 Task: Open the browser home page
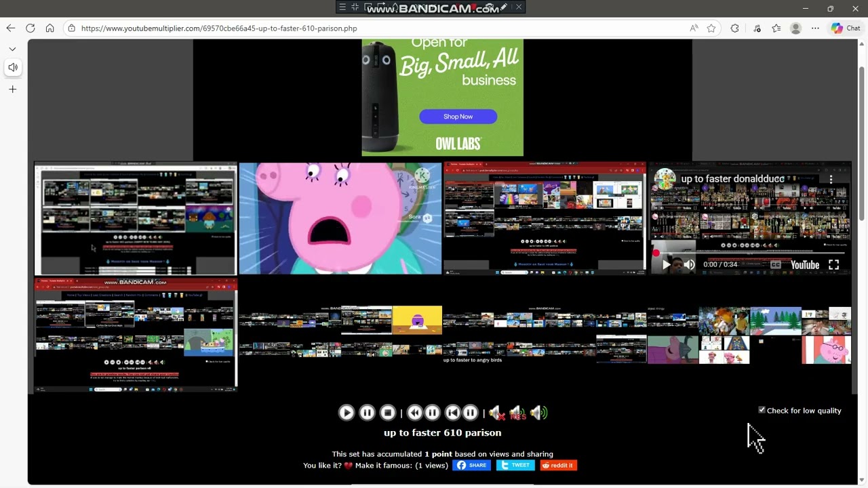click(x=50, y=28)
